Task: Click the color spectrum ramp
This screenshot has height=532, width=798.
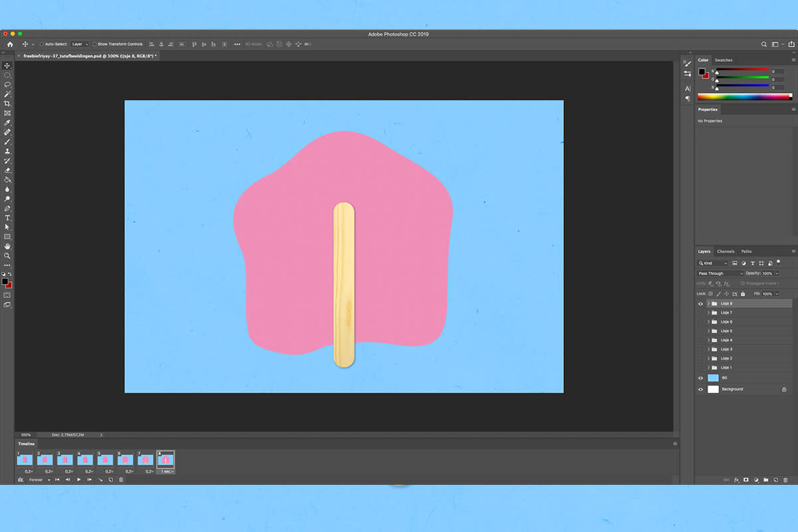Action: (743, 97)
